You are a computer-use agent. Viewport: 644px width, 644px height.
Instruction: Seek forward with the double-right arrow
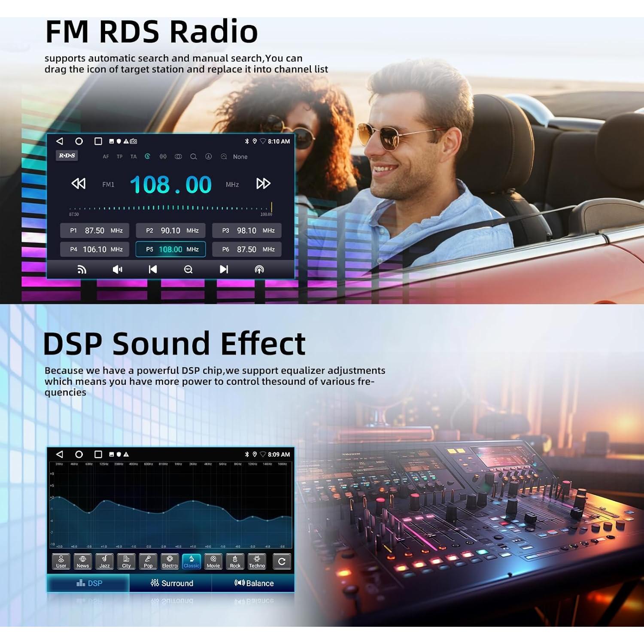tap(263, 184)
